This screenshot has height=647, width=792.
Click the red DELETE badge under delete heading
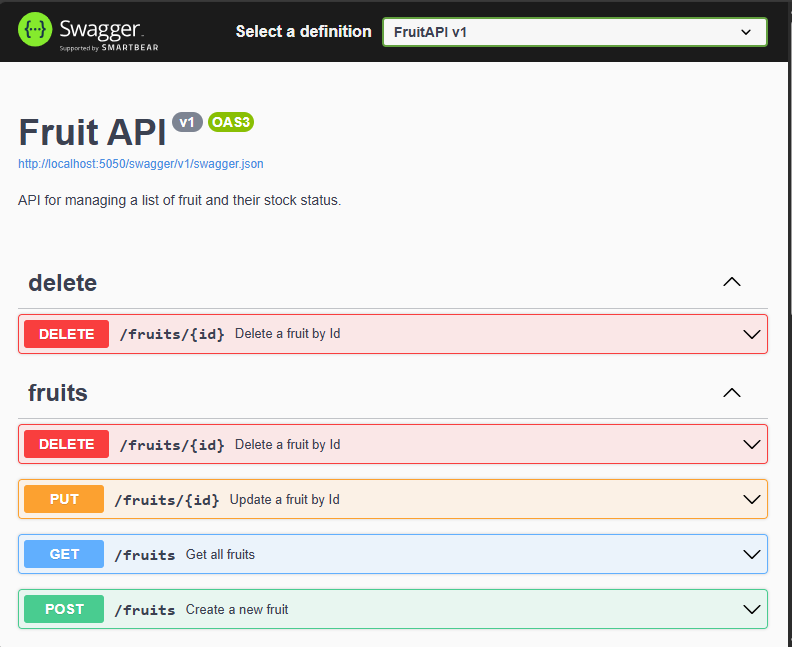point(66,334)
